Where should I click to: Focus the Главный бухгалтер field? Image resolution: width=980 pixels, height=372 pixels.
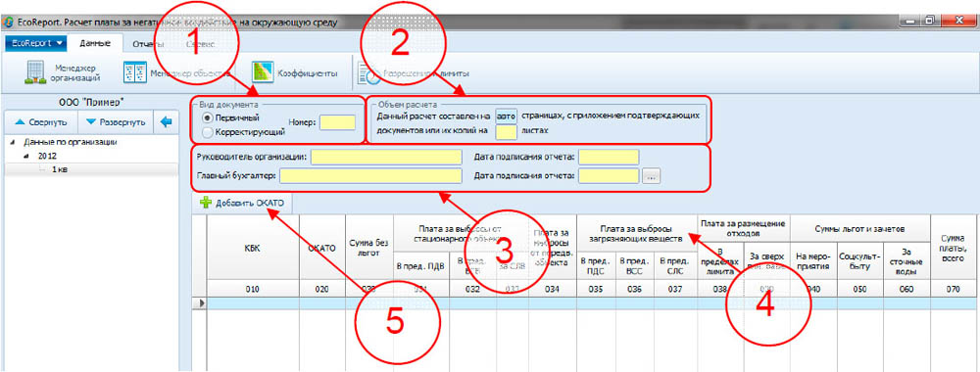[x=370, y=176]
